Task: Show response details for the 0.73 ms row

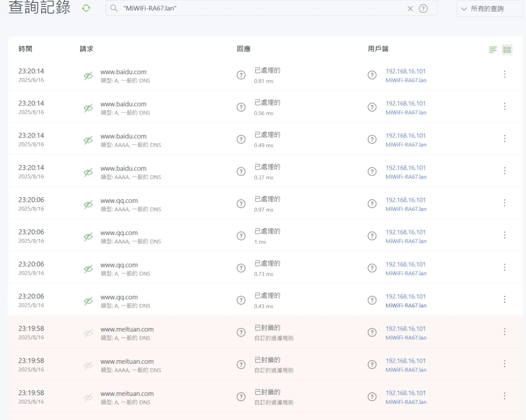Action: pyautogui.click(x=241, y=268)
